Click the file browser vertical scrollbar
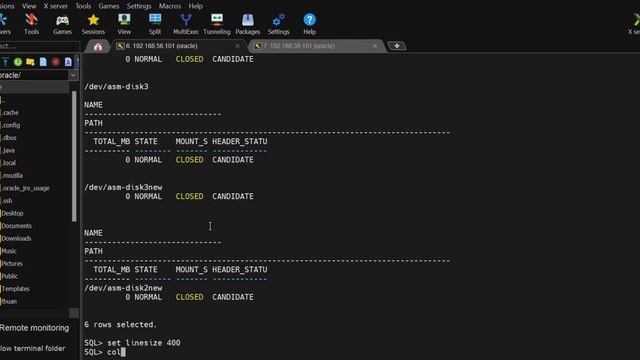The width and height of the screenshot is (640, 360). pyautogui.click(x=74, y=157)
